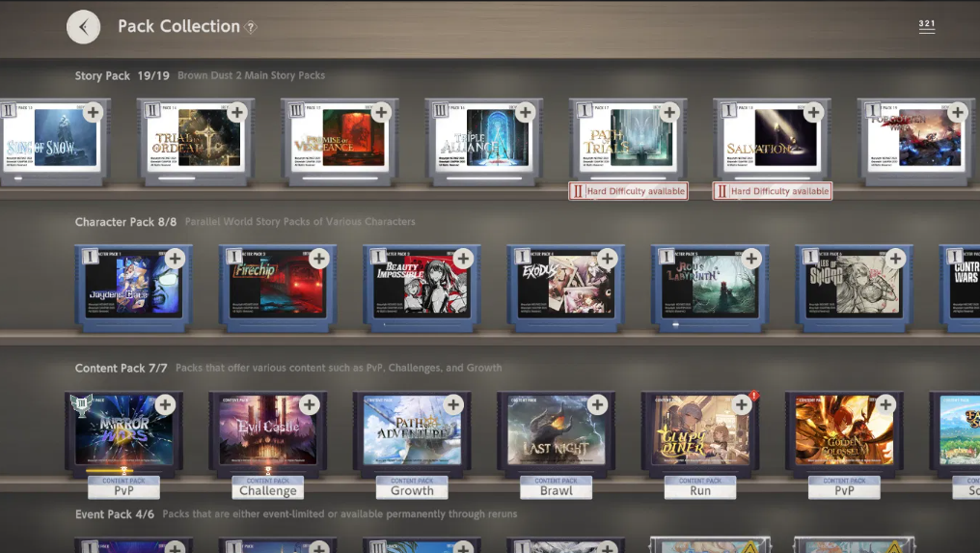Tap the plus icon on Firechip pack
980x553 pixels.
pos(318,259)
